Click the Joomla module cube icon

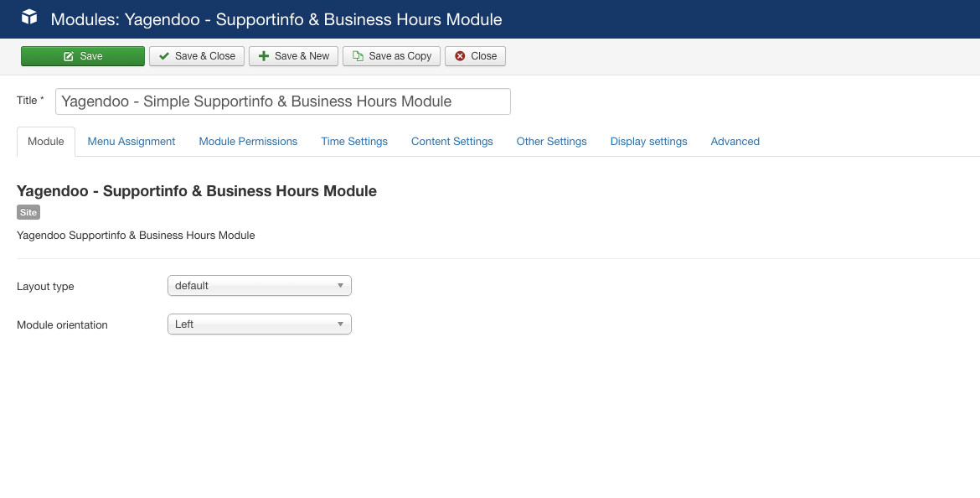[x=29, y=18]
